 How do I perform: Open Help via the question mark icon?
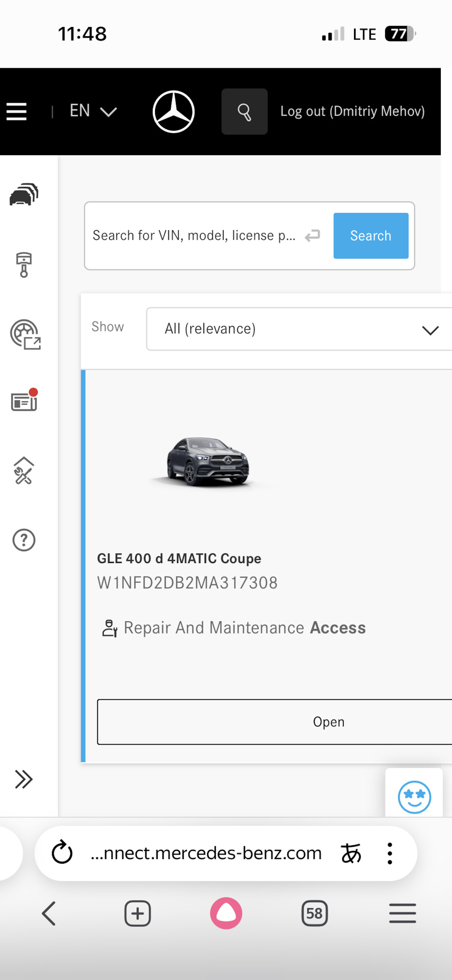click(23, 540)
